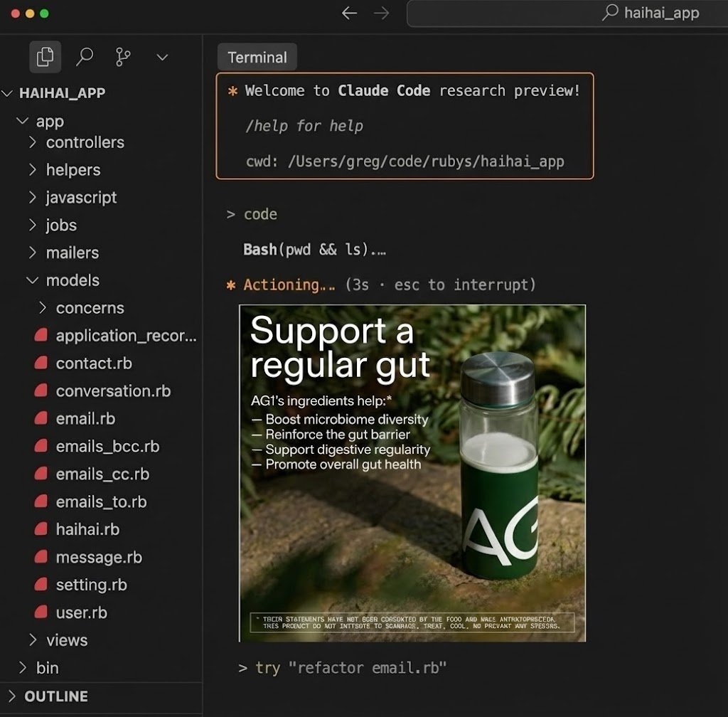Click the haihai_app search bar
The height and width of the screenshot is (717, 728).
pyautogui.click(x=567, y=13)
